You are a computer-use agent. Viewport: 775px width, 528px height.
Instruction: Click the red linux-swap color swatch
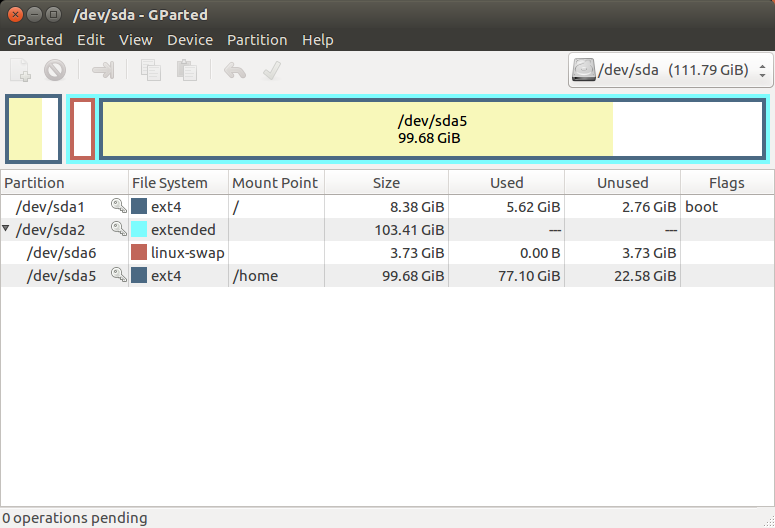[x=139, y=252]
